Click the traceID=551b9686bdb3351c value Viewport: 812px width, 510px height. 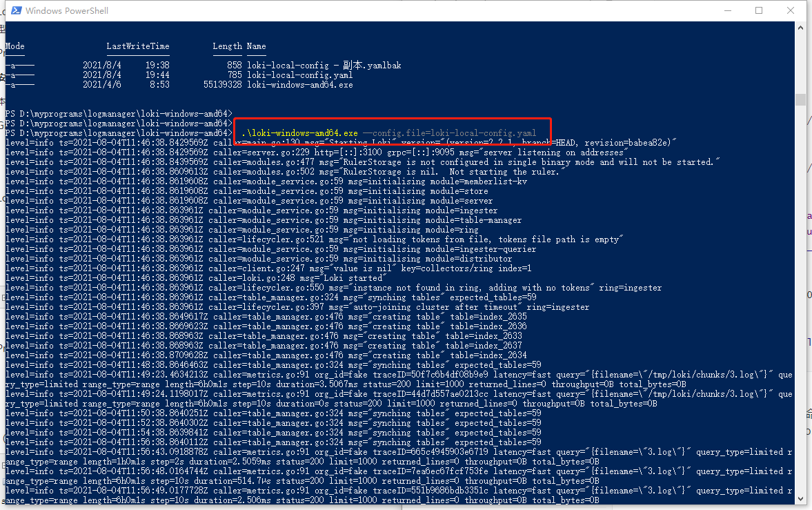pos(430,490)
